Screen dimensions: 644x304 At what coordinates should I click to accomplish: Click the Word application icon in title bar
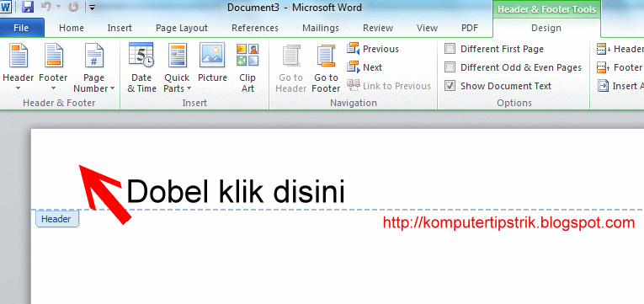click(x=6, y=7)
